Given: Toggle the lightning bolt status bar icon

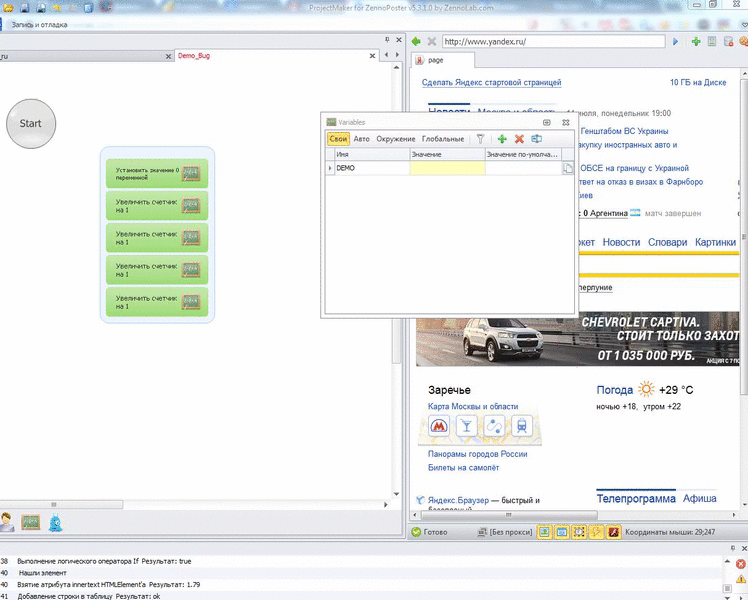Looking at the screenshot, I should [x=596, y=532].
